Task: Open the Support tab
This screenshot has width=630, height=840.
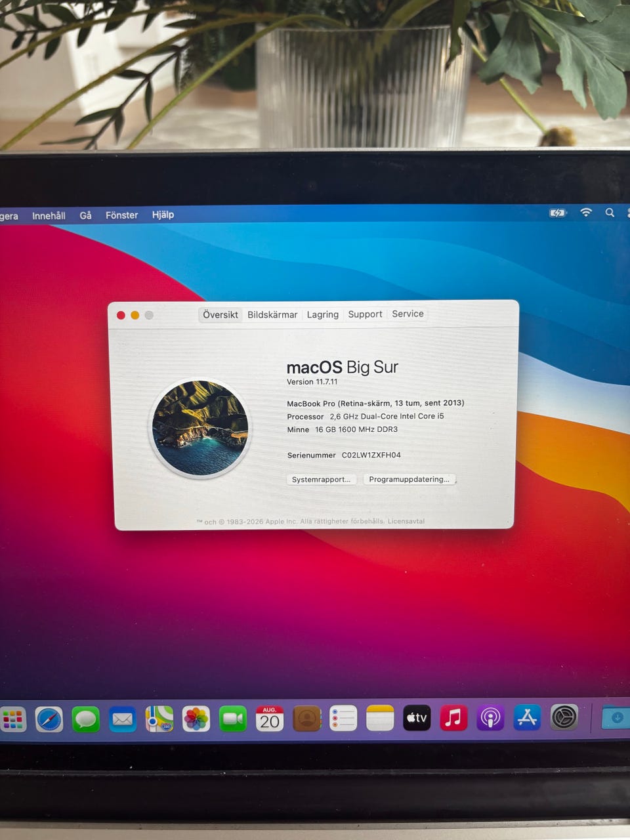Action: click(x=365, y=314)
